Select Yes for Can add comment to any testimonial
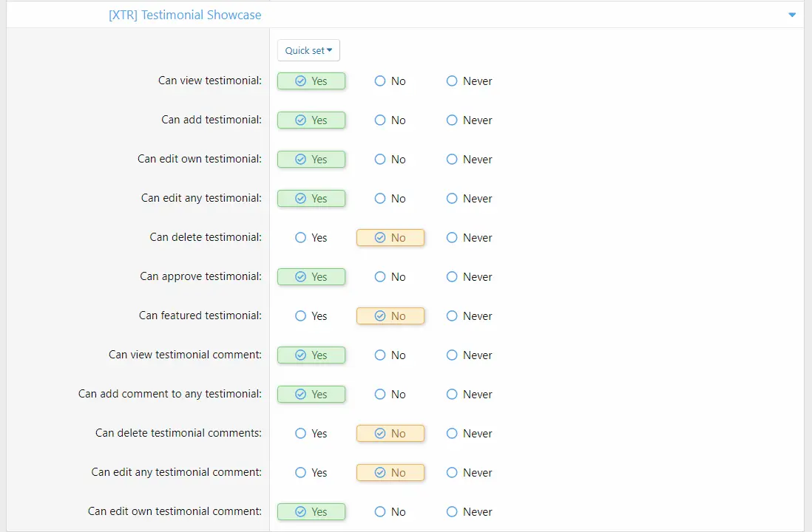Image resolution: width=812 pixels, height=532 pixels. click(311, 395)
